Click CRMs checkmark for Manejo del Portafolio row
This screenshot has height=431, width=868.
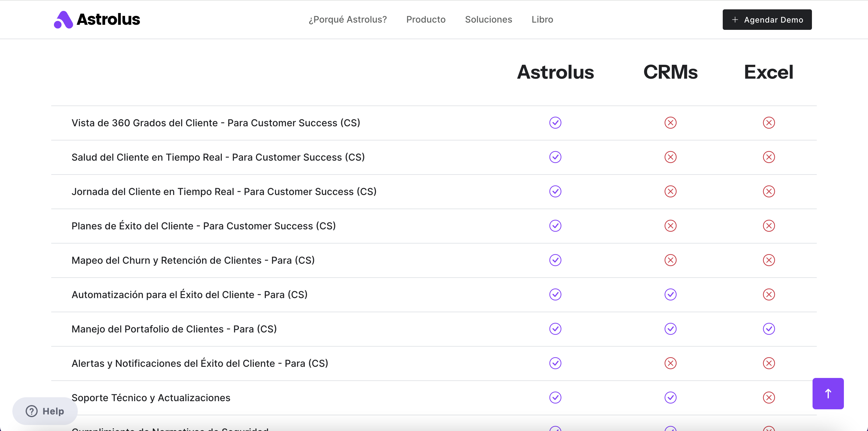pyautogui.click(x=670, y=329)
